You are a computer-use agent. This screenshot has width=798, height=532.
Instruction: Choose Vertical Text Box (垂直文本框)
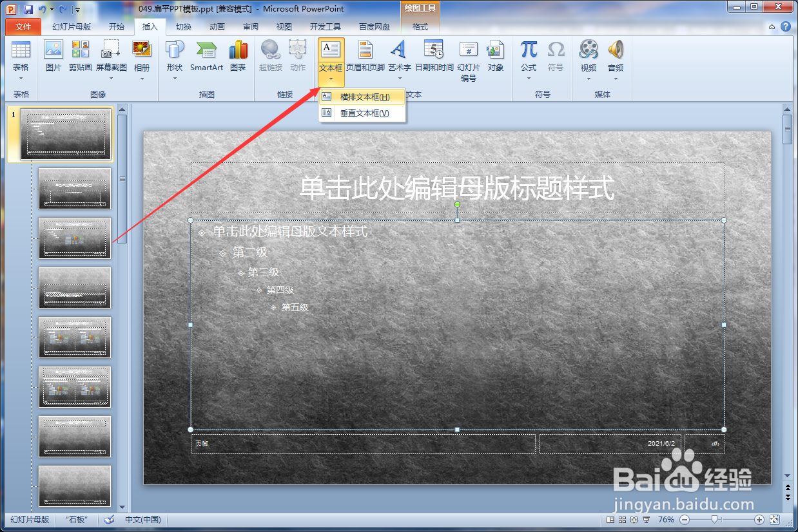[x=362, y=113]
